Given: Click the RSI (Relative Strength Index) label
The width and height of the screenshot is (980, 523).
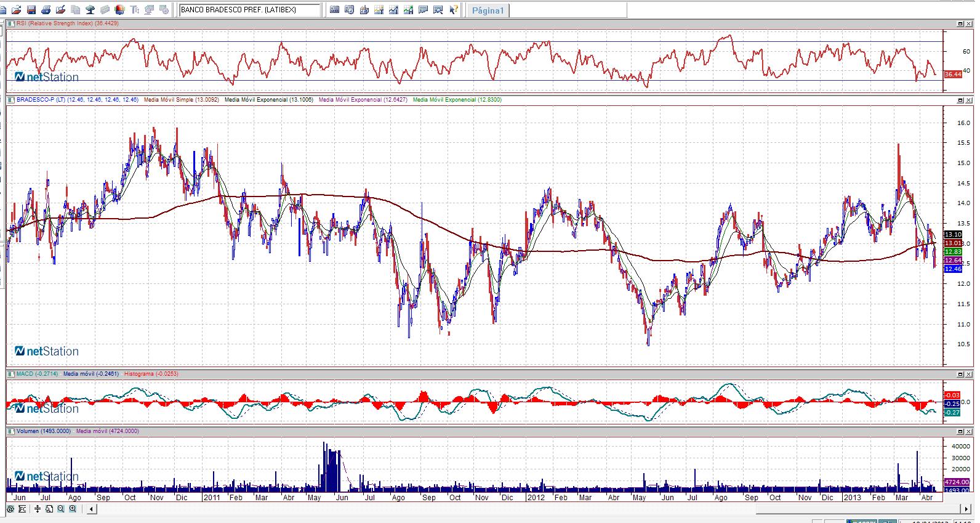Looking at the screenshot, I should coord(68,23).
